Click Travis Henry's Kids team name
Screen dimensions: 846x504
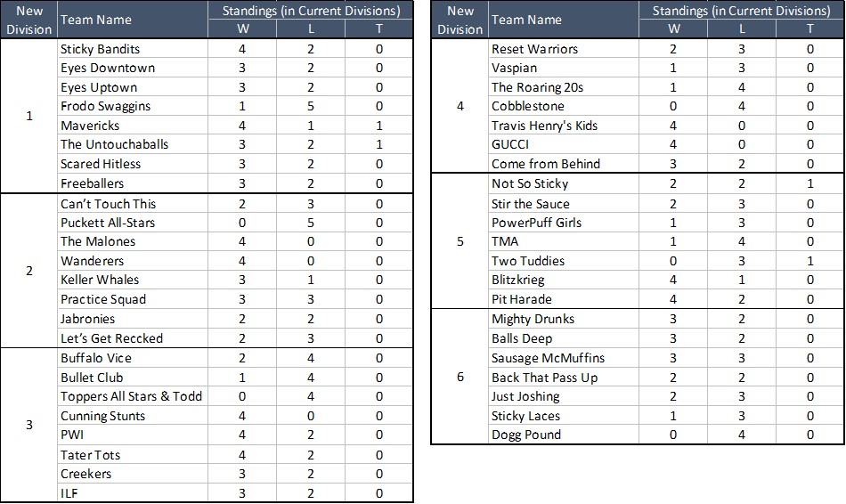click(x=544, y=126)
